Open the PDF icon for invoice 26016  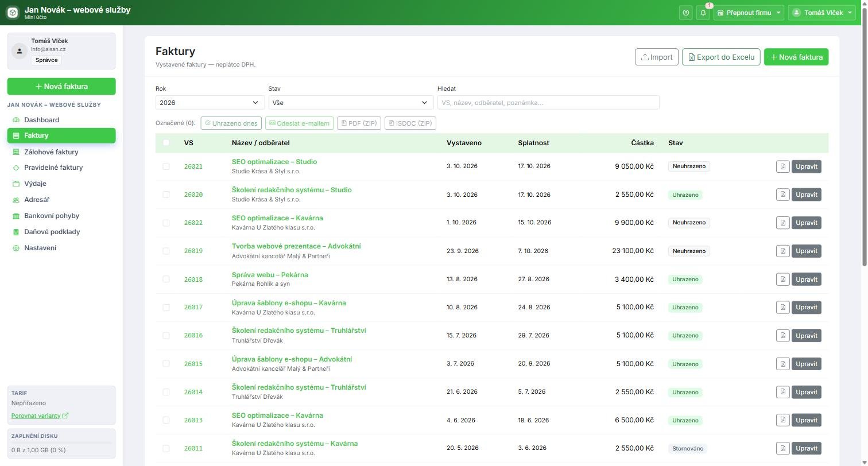pos(782,336)
